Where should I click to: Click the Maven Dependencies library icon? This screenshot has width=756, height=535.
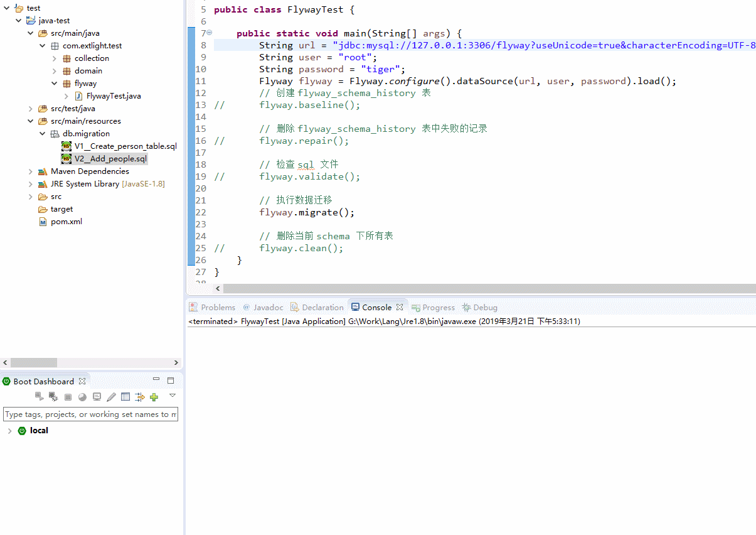[43, 171]
